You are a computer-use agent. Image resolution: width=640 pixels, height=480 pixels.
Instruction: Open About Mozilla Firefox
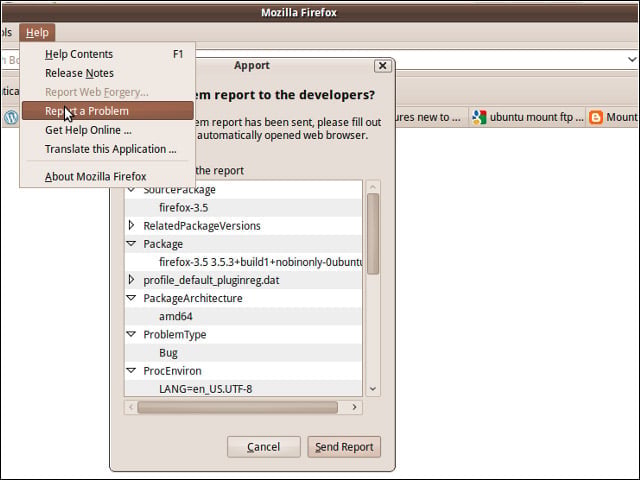108,176
